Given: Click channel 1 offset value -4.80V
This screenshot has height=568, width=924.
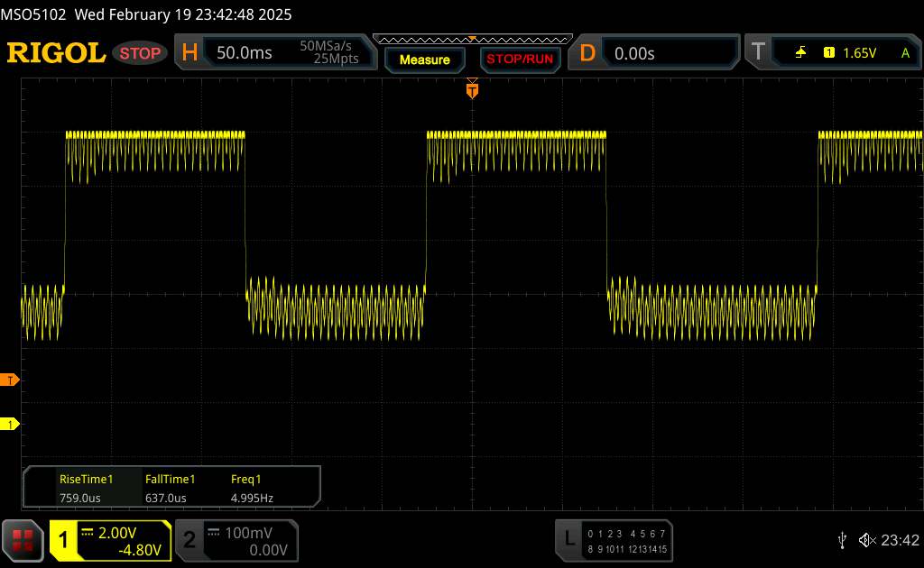Looking at the screenshot, I should (x=140, y=550).
